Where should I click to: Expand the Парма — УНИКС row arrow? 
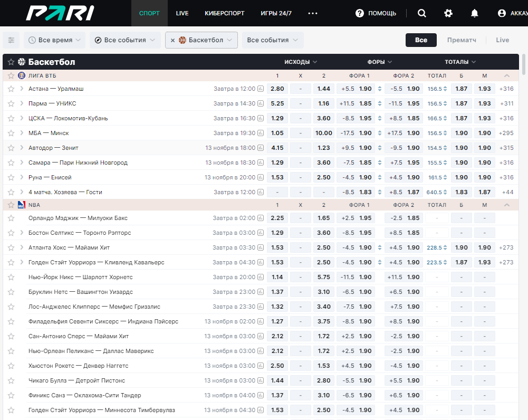coord(22,104)
